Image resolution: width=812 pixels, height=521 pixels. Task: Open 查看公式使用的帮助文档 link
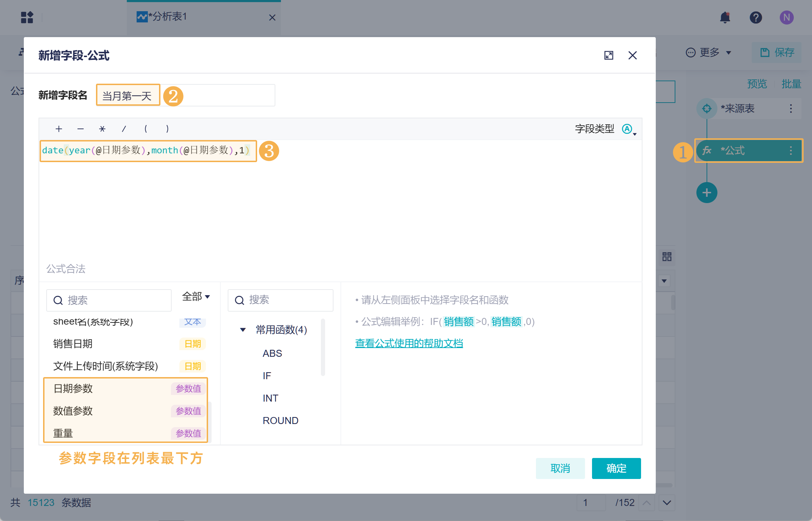pyautogui.click(x=409, y=343)
